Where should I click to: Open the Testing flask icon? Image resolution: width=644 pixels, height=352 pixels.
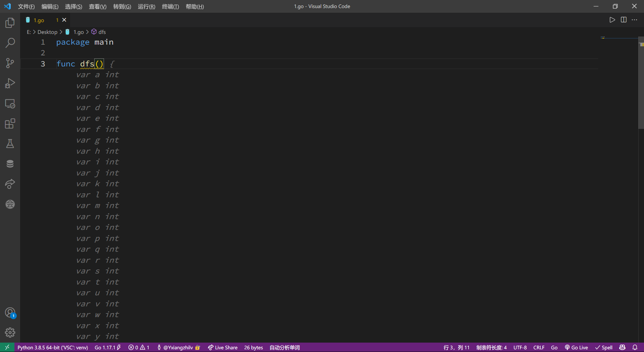point(10,144)
